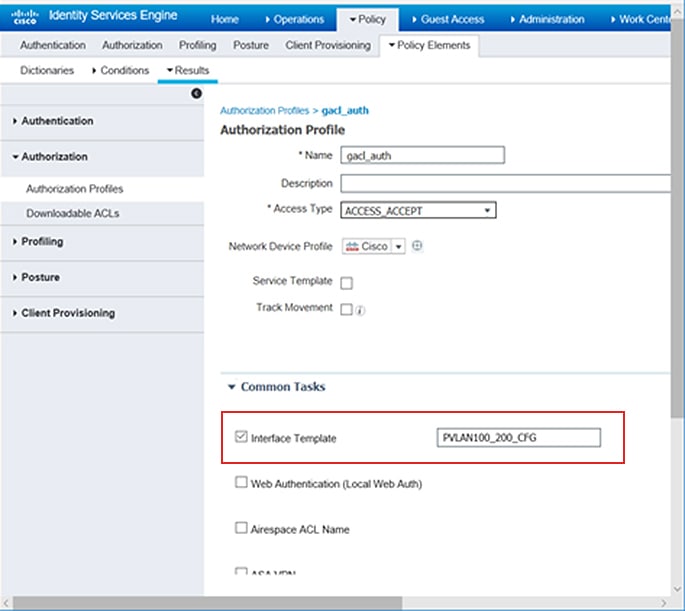This screenshot has height=611, width=685.
Task: Click the gacl_auth breadcrumb link
Action: 345,110
